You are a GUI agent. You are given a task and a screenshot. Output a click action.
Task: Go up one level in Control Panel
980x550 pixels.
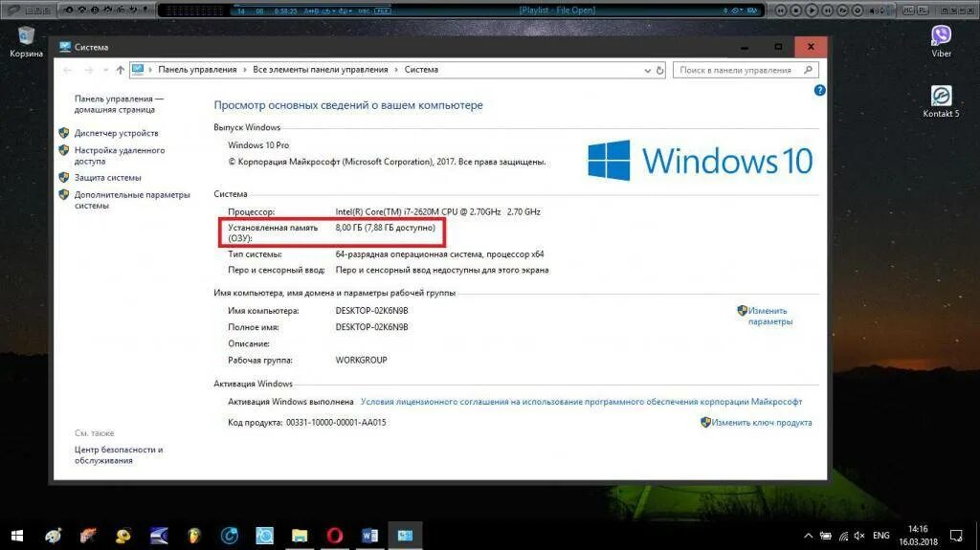(120, 70)
